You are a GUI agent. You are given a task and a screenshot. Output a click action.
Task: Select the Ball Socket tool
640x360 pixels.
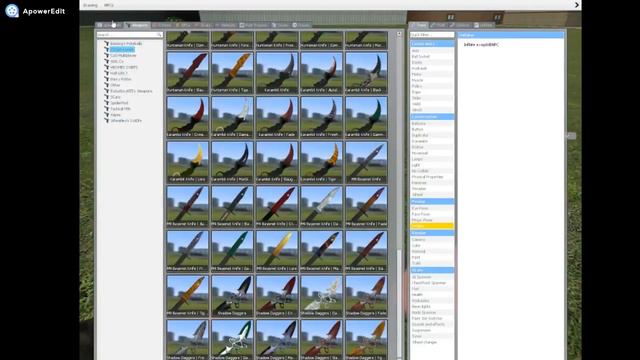(x=432, y=56)
